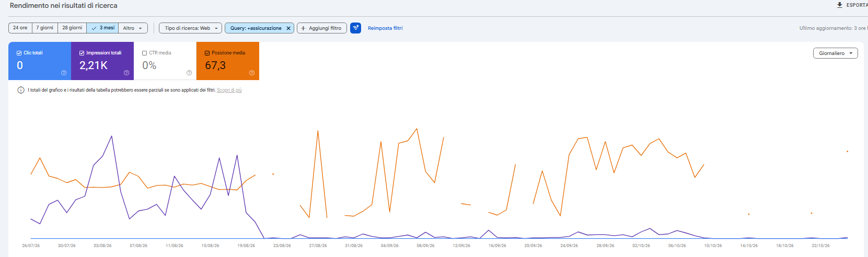Select the 3 mesi range
The image size is (868, 257).
click(x=102, y=28)
